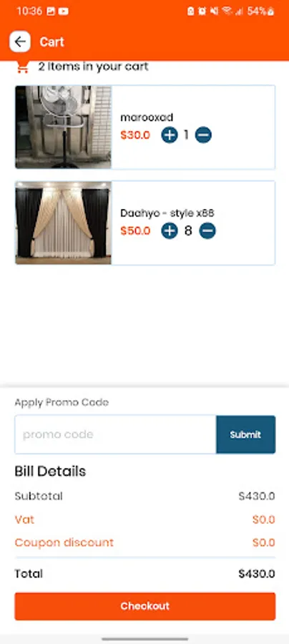Viewport: 289px width, 644px height.
Task: Focus the promo code input field
Action: (115, 434)
